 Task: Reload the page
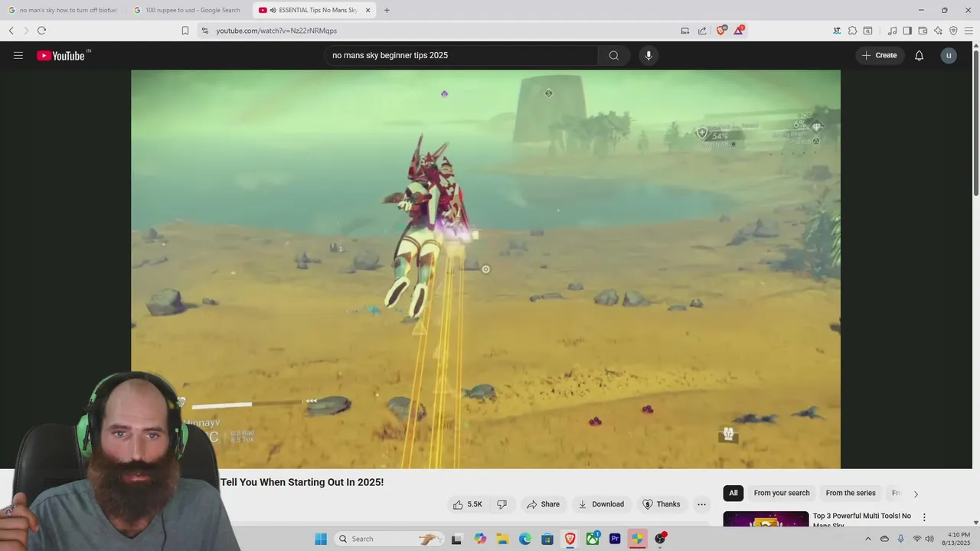pyautogui.click(x=41, y=31)
